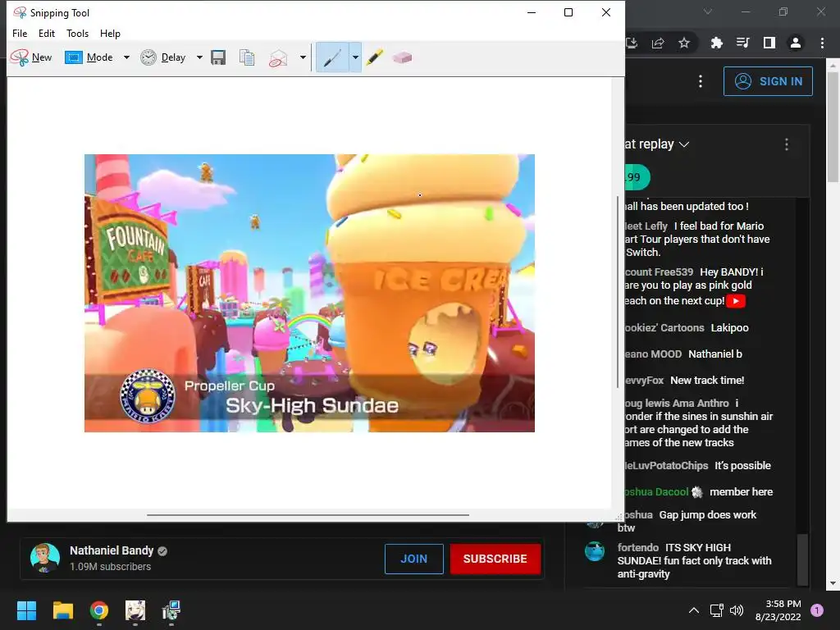The width and height of the screenshot is (840, 630).
Task: Expand the chat replay dropdown chevron
Action: (x=683, y=144)
